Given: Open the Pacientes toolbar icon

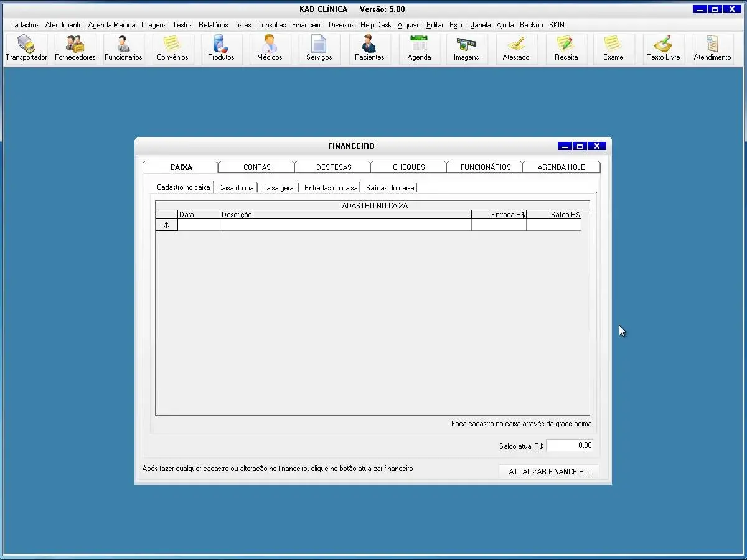Looking at the screenshot, I should click(369, 49).
